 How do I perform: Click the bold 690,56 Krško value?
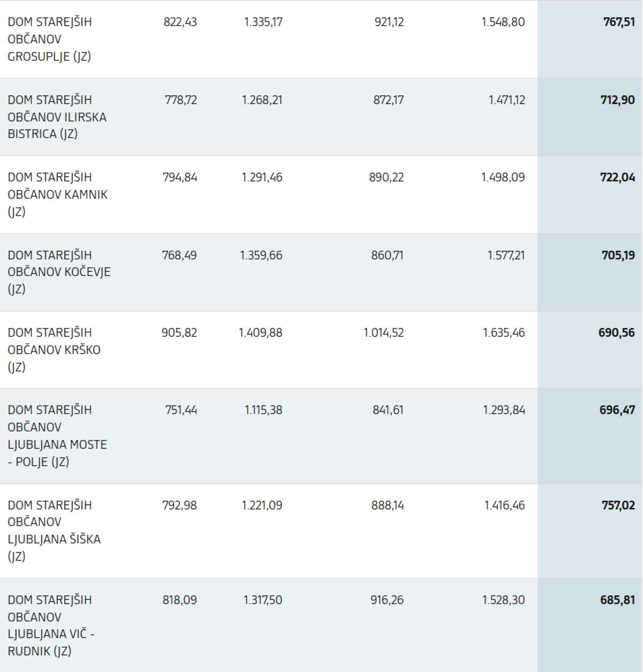(616, 333)
